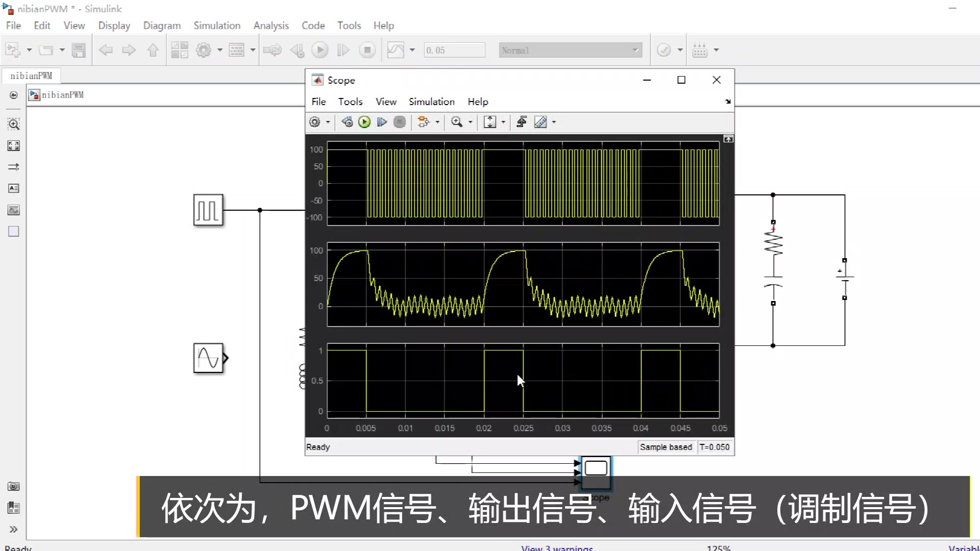Open Model Configuration Parameters gear icon
This screenshot has height=551, width=980.
click(204, 49)
